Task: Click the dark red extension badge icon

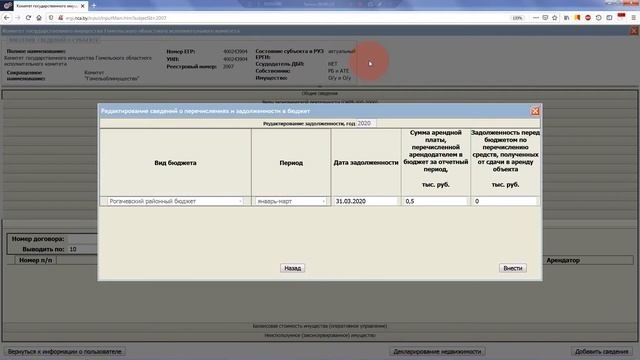Action: [x=621, y=17]
